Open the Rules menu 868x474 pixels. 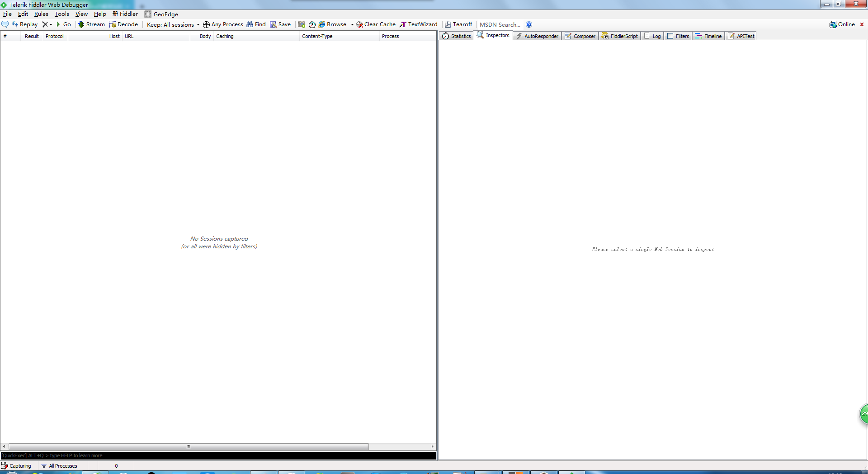click(x=41, y=14)
